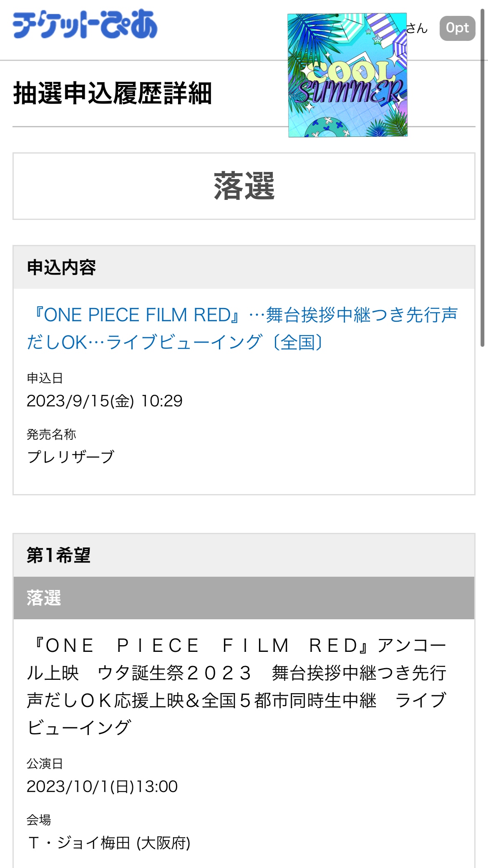The width and height of the screenshot is (488, 868).
Task: Click the 会場 field label
Action: click(x=39, y=820)
